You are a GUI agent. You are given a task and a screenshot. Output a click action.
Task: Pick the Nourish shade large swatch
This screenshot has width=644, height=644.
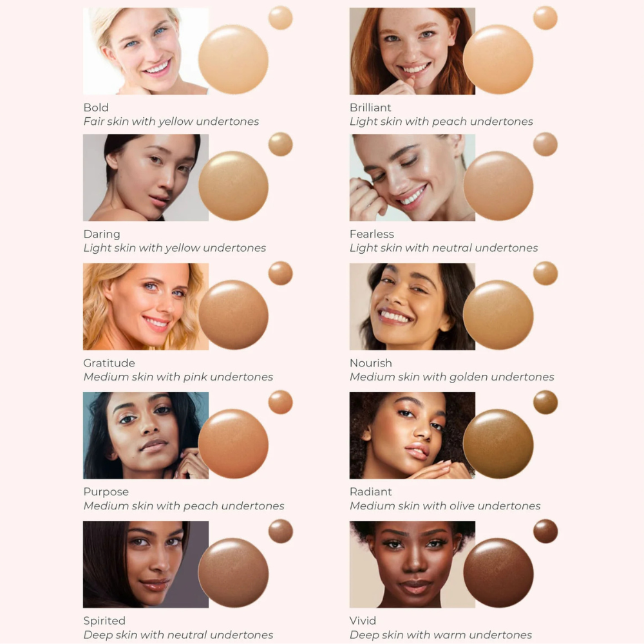pyautogui.click(x=498, y=315)
